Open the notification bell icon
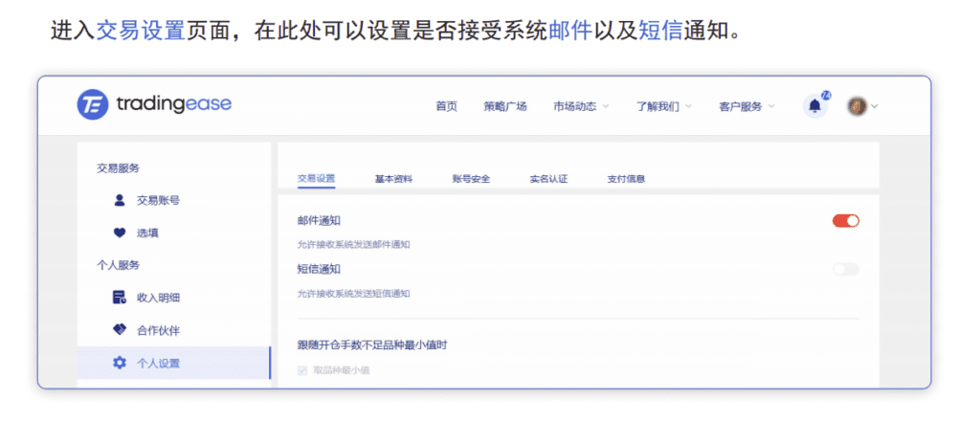 pos(814,106)
